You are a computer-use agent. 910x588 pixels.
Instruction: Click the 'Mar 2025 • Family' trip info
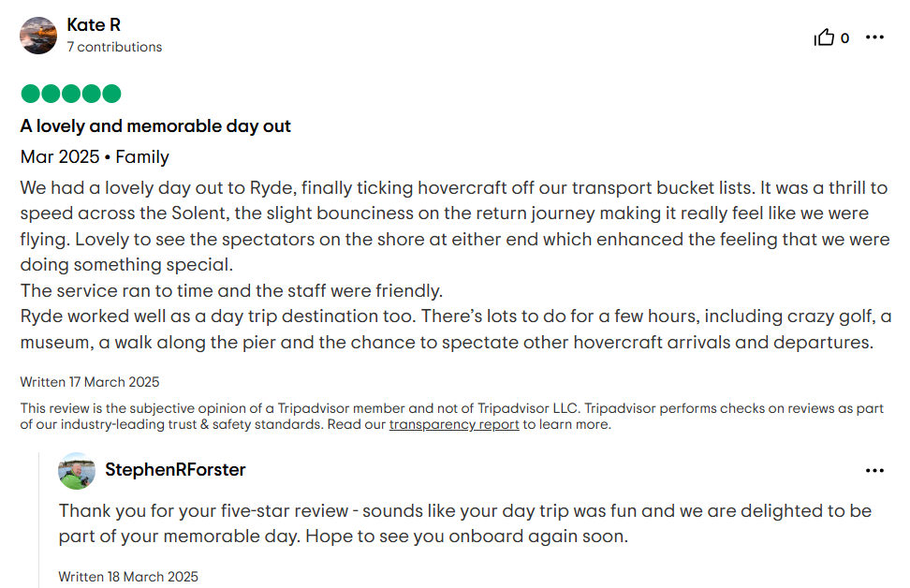point(95,156)
